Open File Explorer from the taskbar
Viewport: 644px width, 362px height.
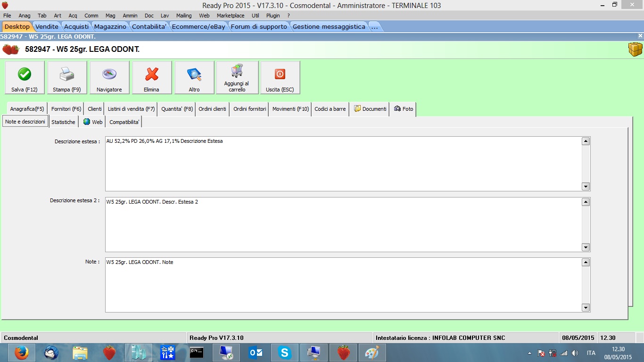(x=80, y=353)
